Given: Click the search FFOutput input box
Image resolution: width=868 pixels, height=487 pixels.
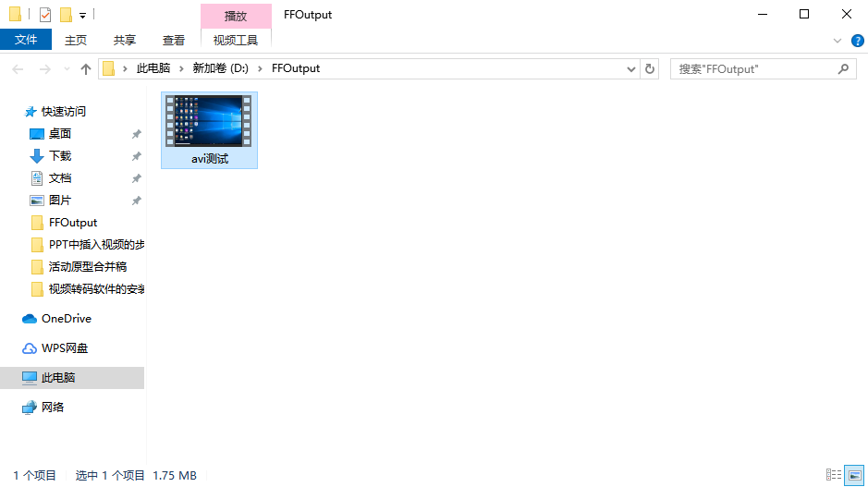Looking at the screenshot, I should [753, 68].
